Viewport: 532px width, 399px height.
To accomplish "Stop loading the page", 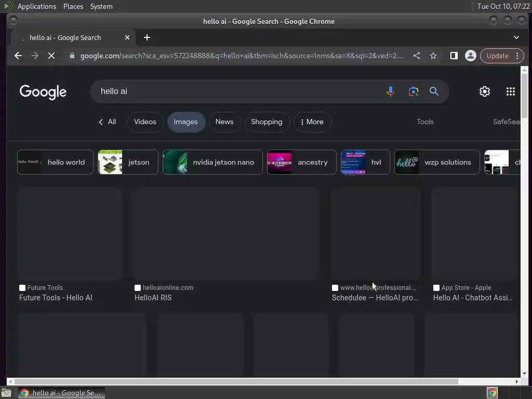I will [51, 56].
